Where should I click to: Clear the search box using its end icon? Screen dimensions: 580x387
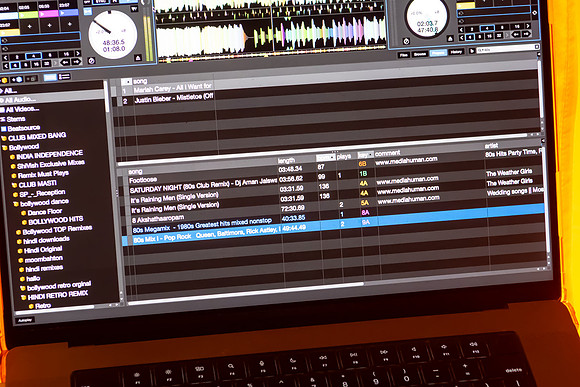[537, 47]
